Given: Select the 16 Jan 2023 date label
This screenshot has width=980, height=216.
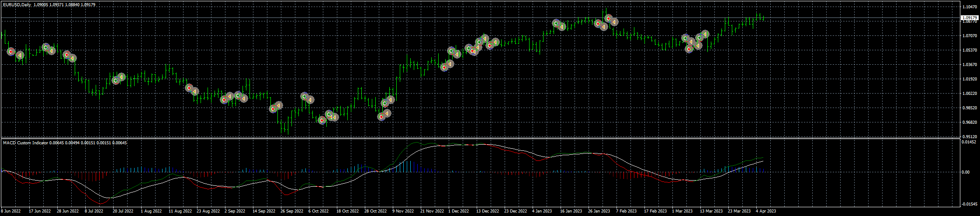Looking at the screenshot, I should tap(571, 211).
